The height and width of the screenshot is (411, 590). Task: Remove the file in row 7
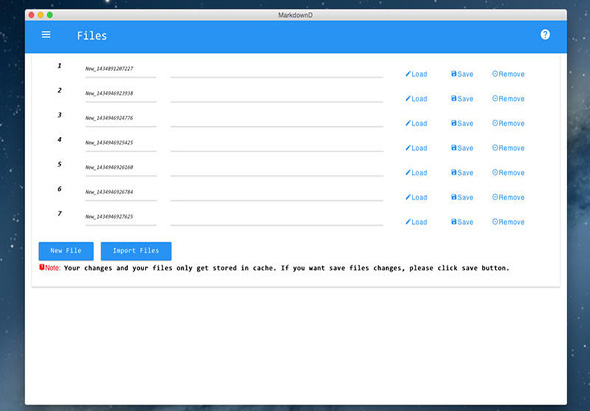pos(508,222)
